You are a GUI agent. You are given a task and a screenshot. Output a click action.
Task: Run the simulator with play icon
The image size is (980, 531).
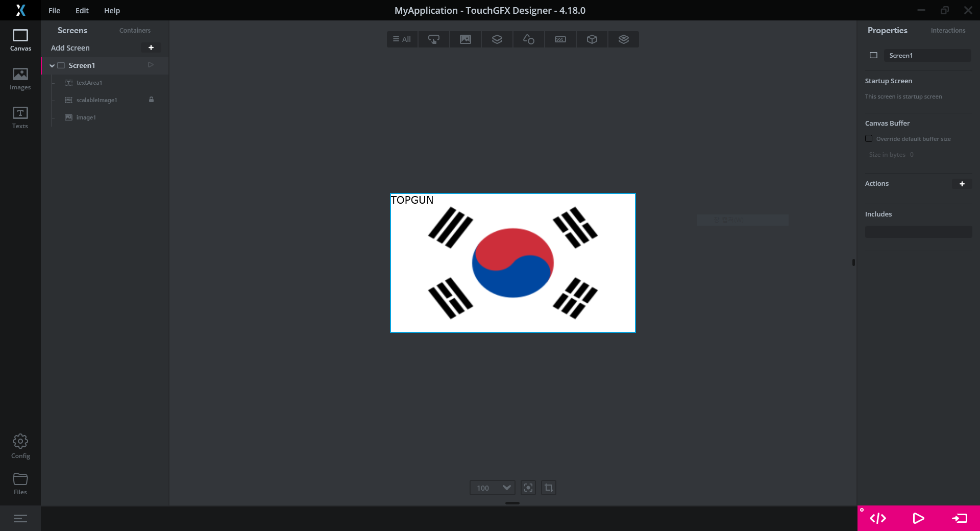(x=918, y=519)
